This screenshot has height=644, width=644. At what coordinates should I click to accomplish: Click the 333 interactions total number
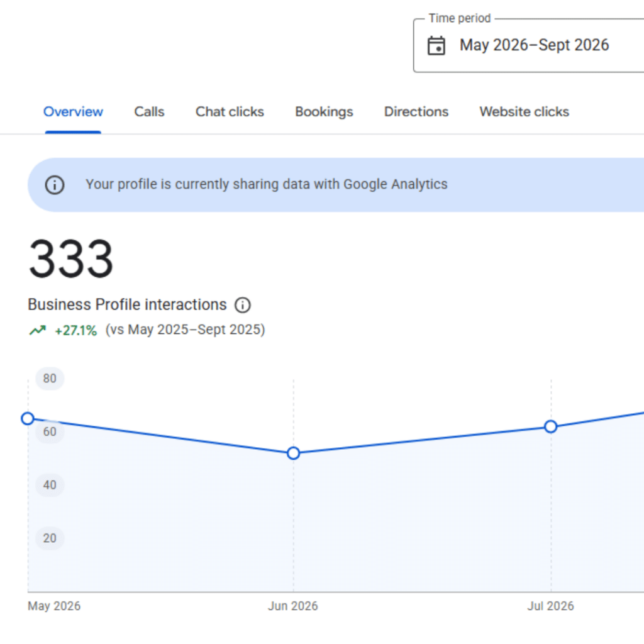coord(70,259)
